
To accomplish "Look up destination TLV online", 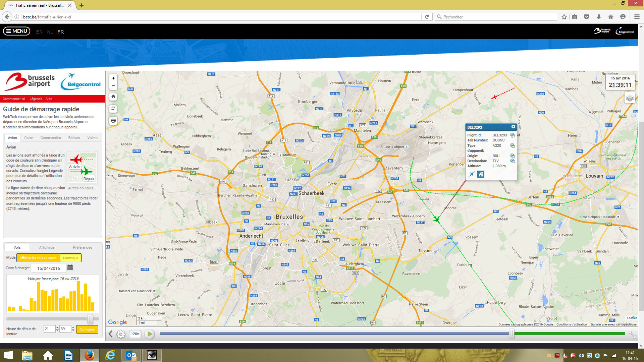I will [x=513, y=161].
